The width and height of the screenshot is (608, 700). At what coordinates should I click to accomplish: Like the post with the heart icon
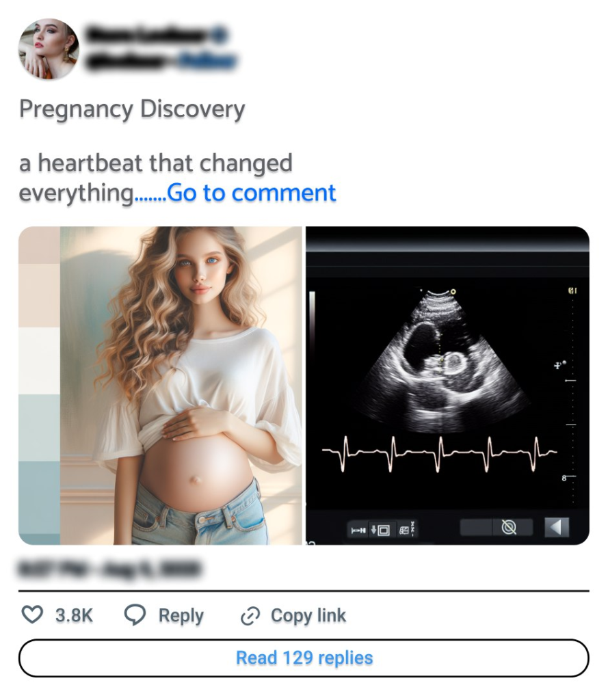coord(32,615)
